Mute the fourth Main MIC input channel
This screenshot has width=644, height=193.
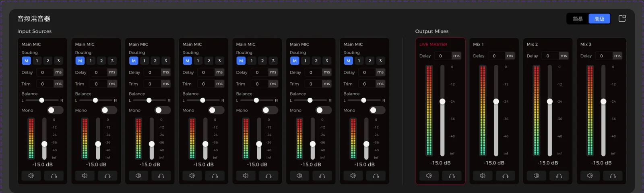(x=192, y=176)
